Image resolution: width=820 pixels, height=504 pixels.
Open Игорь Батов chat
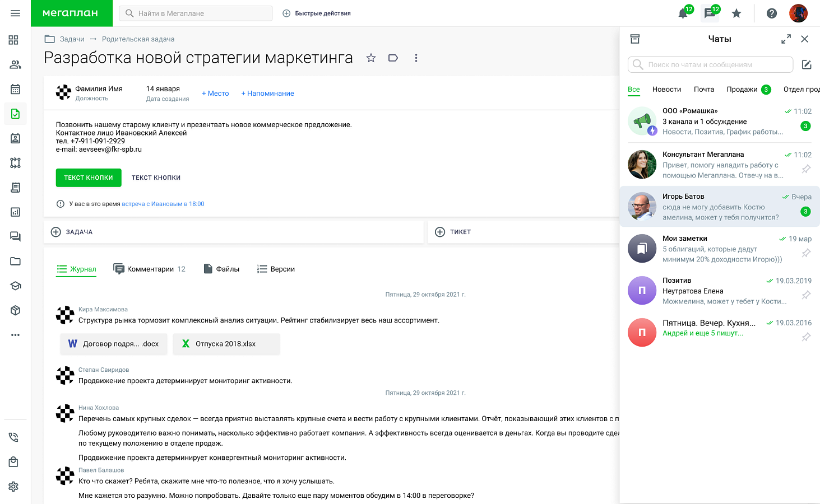coord(720,207)
